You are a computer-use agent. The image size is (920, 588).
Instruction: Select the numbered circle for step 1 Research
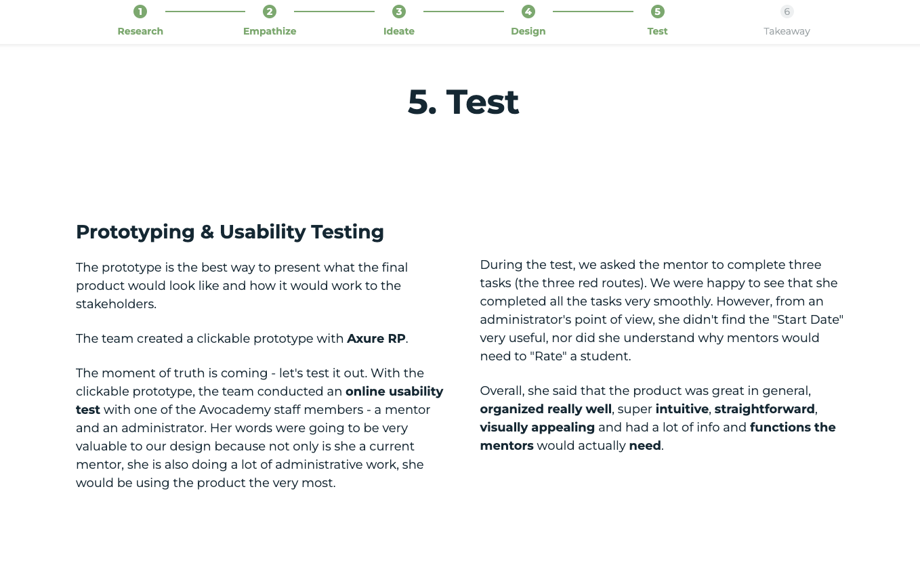click(x=140, y=12)
